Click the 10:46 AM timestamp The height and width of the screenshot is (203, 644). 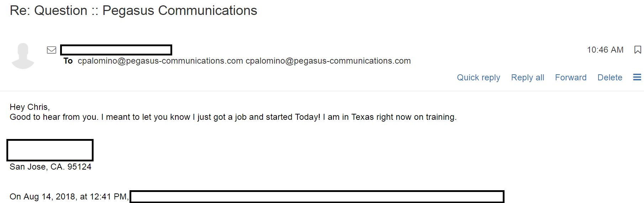(605, 50)
